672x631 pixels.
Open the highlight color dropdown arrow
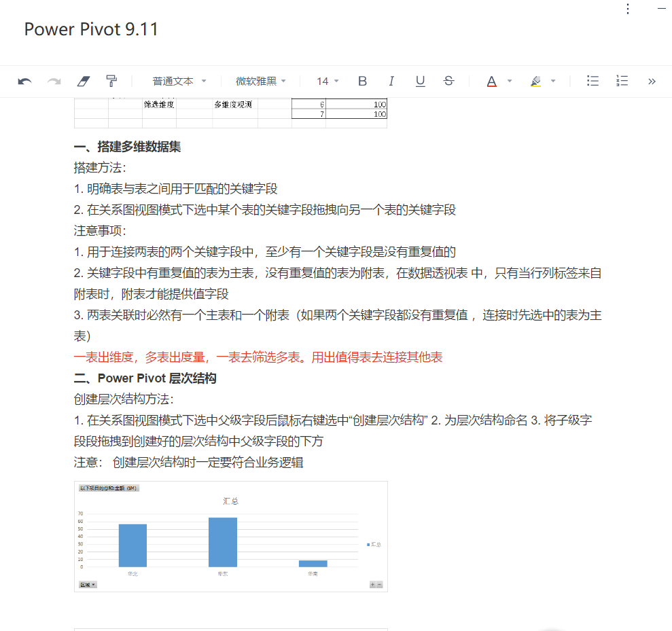tap(553, 81)
